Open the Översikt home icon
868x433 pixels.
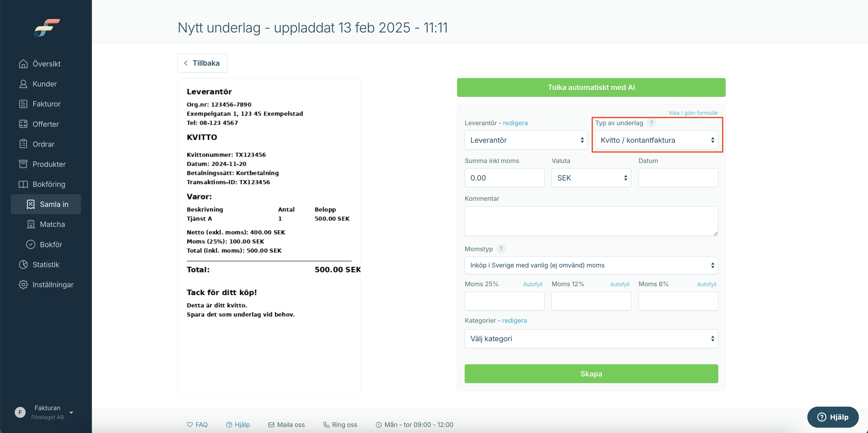(x=23, y=64)
